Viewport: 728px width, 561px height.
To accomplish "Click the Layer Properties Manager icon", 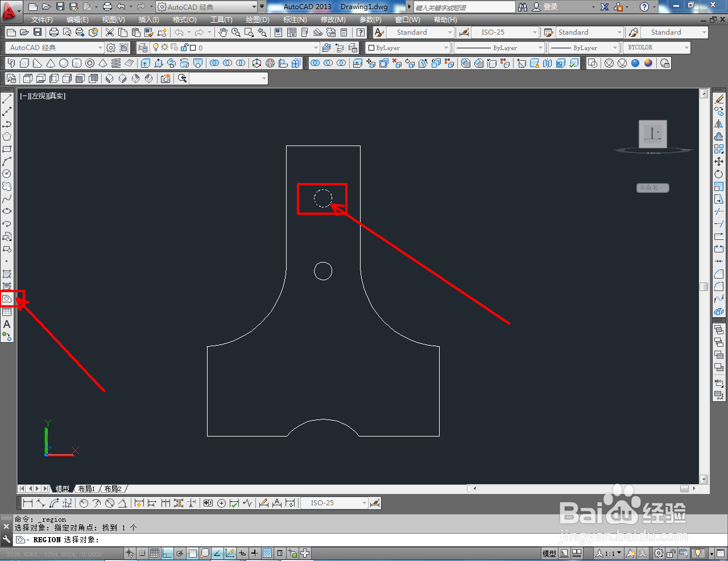I will 143,48.
